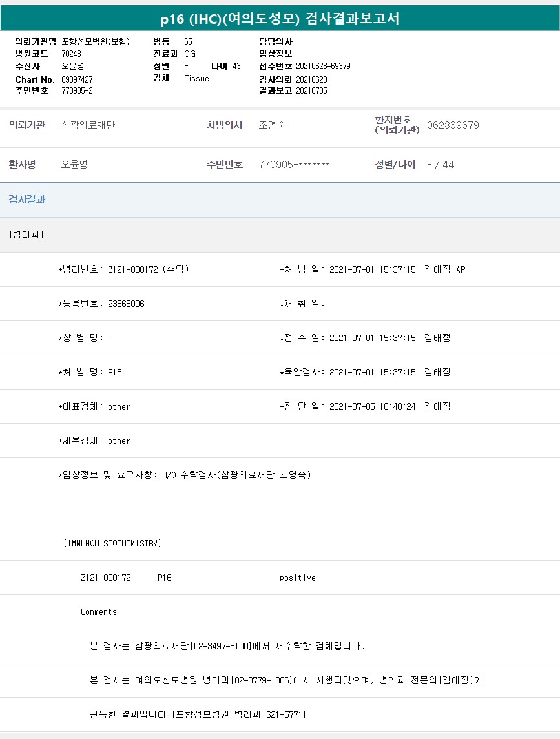Select the 결과보고 date 20210705

tap(311, 90)
